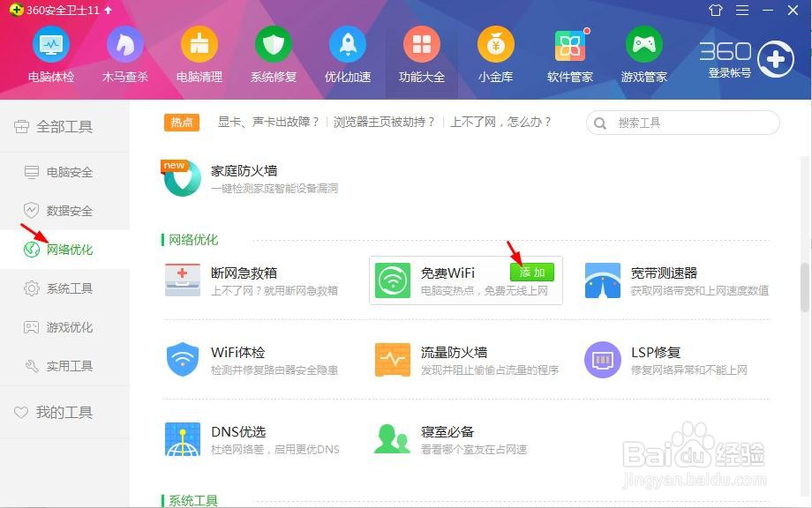
Task: Click the 家庭防火墙 title text
Action: [x=244, y=171]
